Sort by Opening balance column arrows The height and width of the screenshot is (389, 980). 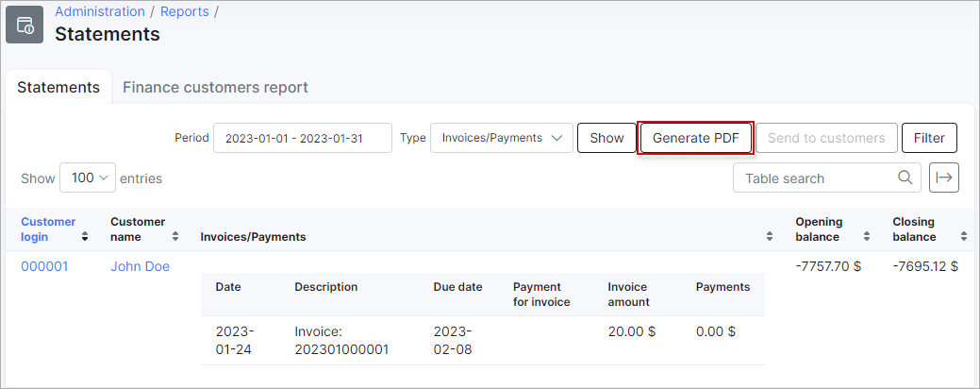(x=867, y=237)
